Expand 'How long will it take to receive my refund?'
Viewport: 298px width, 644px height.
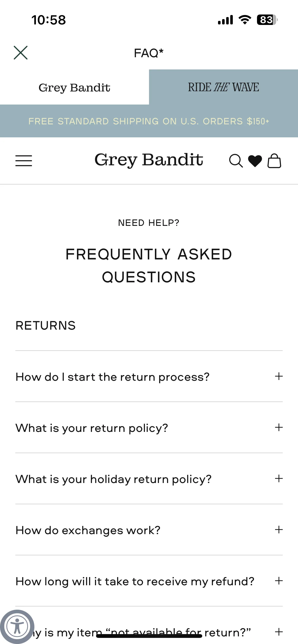click(149, 581)
